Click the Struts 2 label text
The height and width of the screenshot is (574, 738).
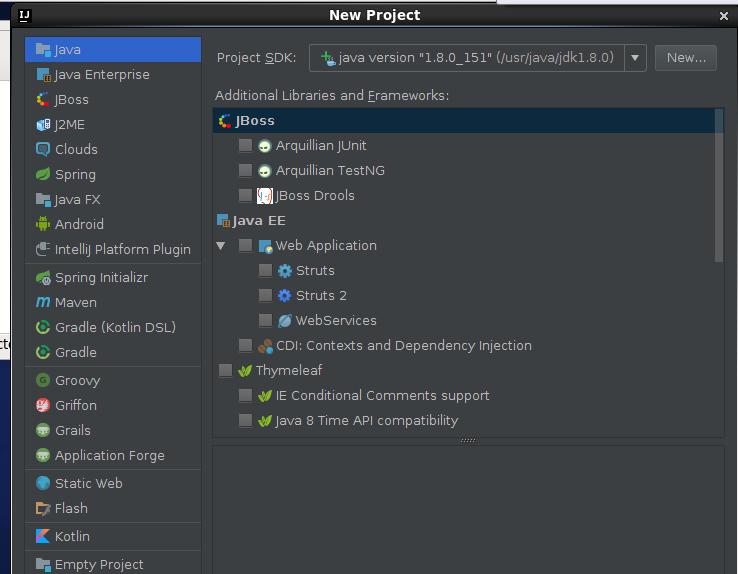click(x=321, y=295)
